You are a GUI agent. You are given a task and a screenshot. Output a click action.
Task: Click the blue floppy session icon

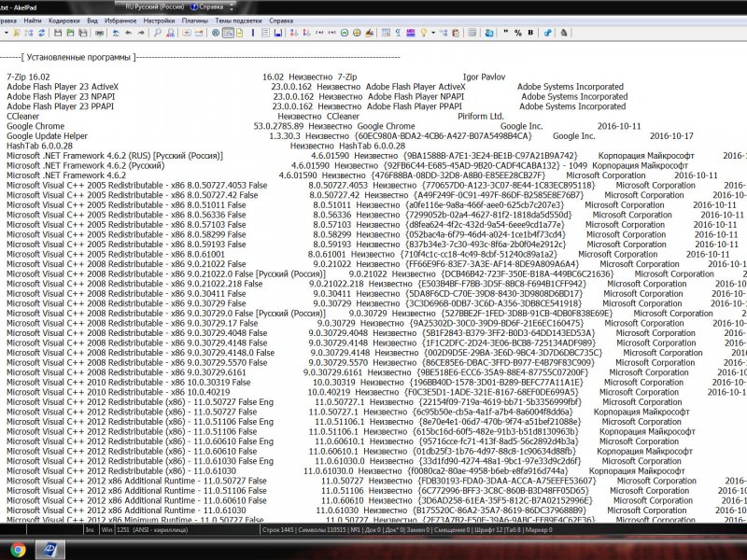pyautogui.click(x=277, y=33)
